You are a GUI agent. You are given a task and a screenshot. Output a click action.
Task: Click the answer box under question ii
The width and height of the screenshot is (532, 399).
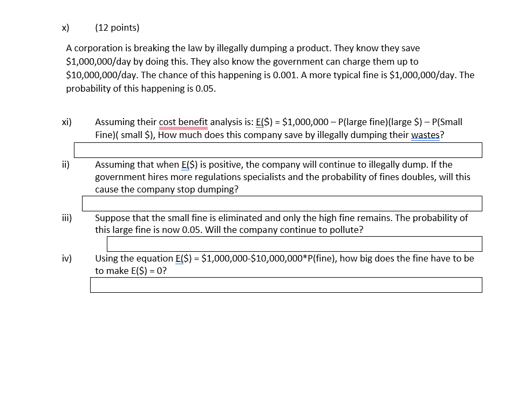282,203
